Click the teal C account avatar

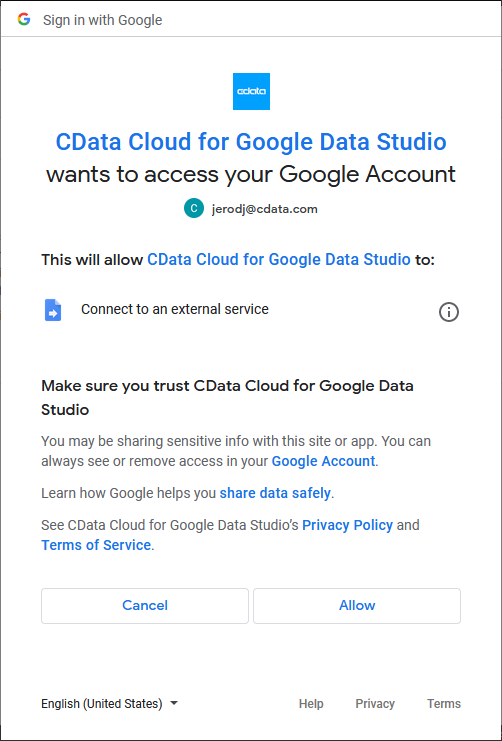click(194, 208)
